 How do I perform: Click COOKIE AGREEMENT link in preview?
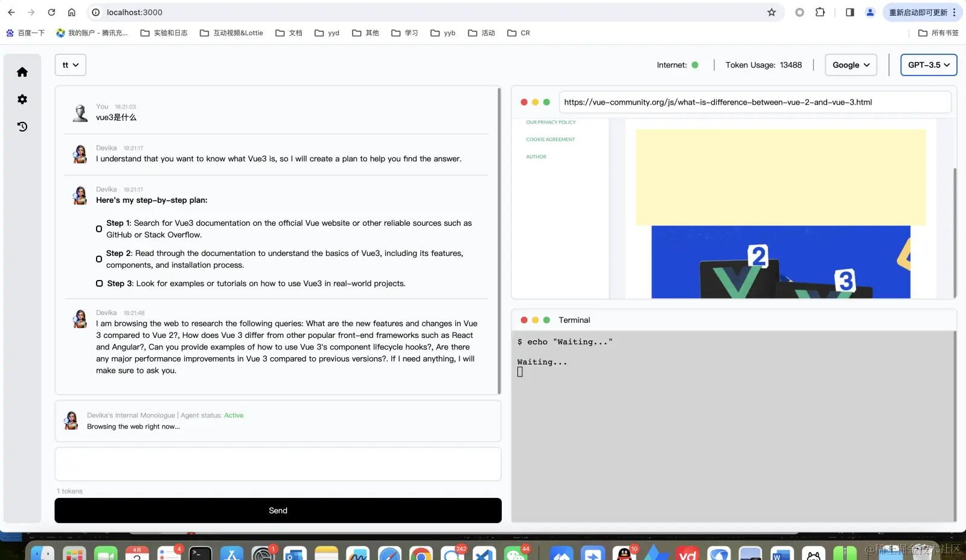[550, 139]
